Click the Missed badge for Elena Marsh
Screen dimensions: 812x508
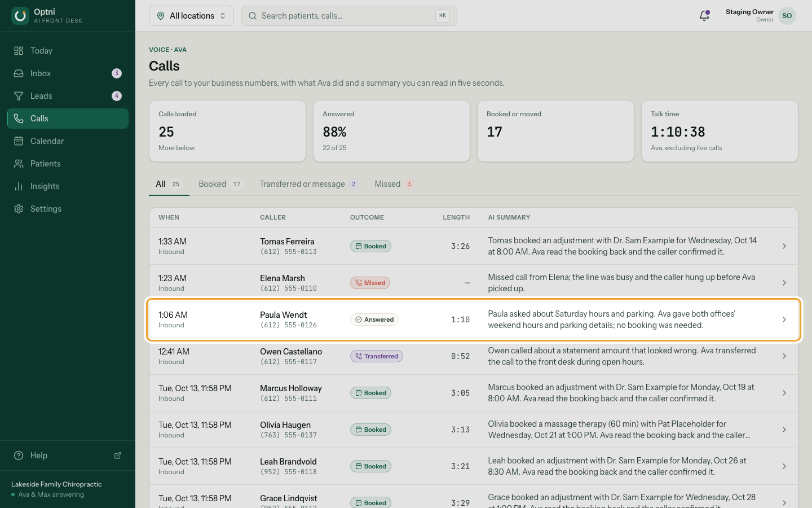(x=370, y=283)
